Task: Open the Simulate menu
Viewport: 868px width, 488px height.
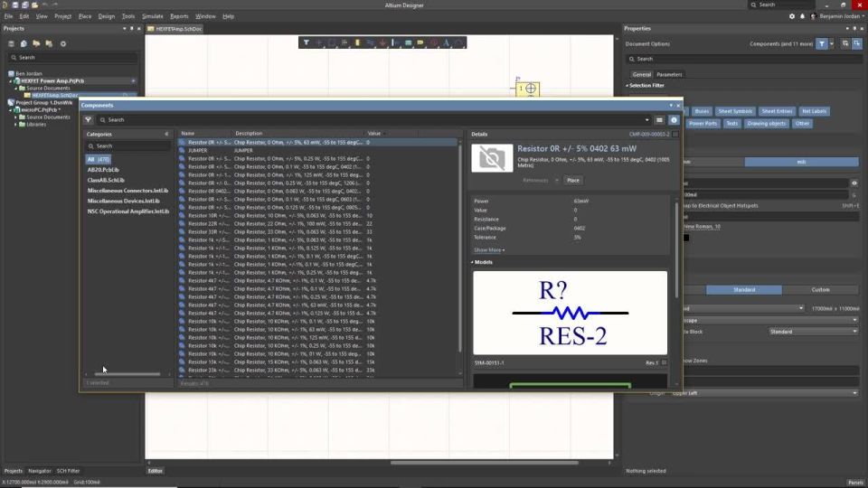Action: coord(152,16)
